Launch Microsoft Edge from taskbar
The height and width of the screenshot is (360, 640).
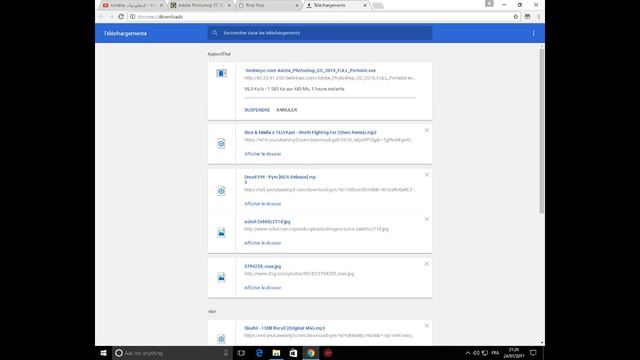pos(259,353)
